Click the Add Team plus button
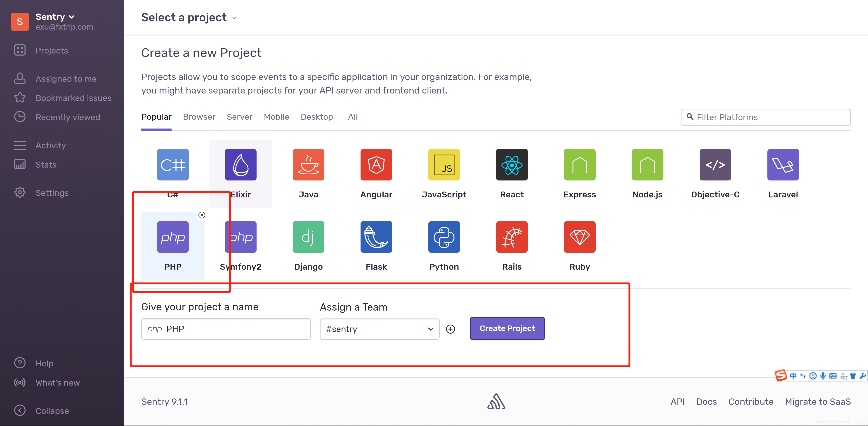This screenshot has width=868, height=426. point(451,329)
